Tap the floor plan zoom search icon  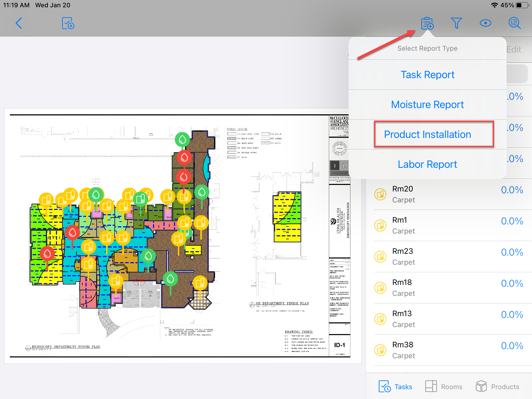pyautogui.click(x=514, y=23)
